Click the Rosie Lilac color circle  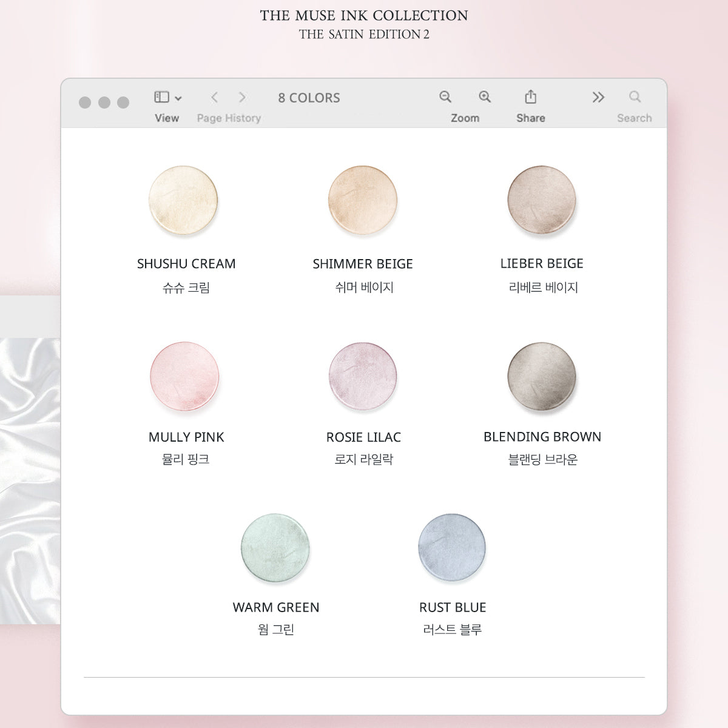coord(363,376)
